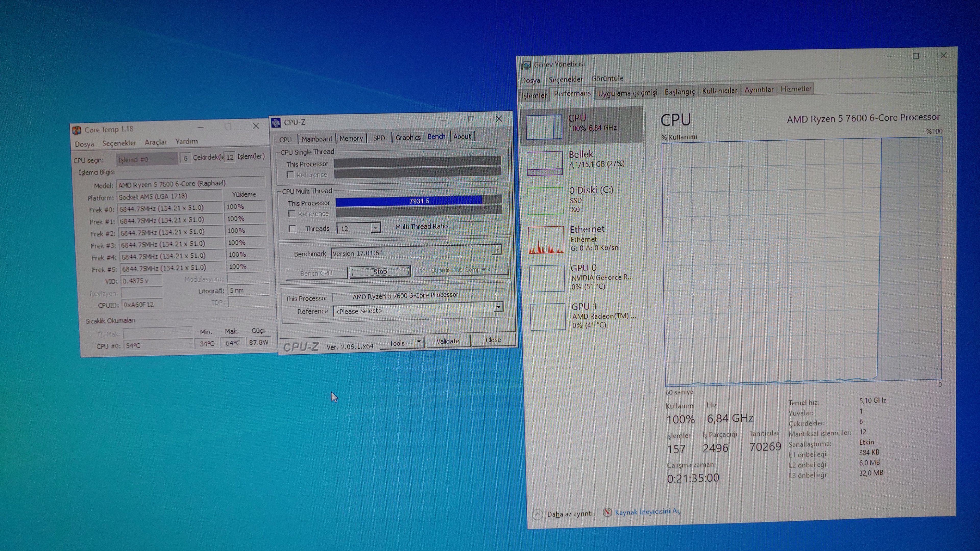
Task: Open the Mainboard tab in CPU-Z
Action: [x=317, y=139]
